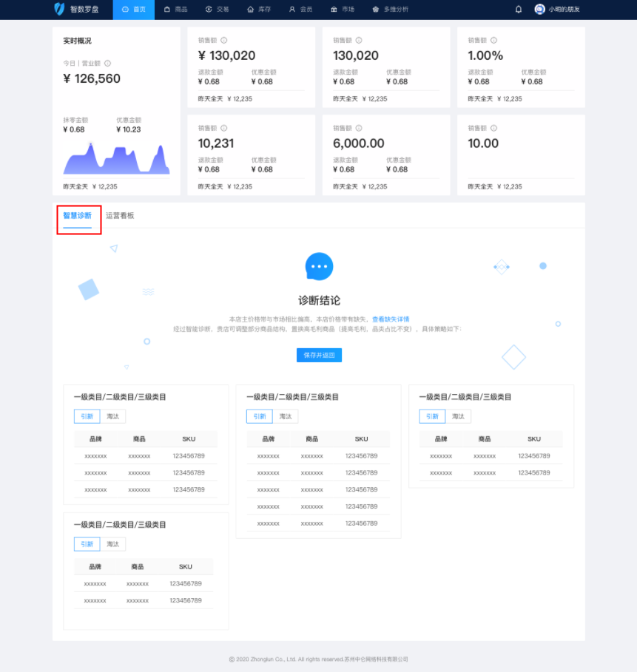Click the user avatar icon
Image resolution: width=637 pixels, height=672 pixels.
pos(539,10)
